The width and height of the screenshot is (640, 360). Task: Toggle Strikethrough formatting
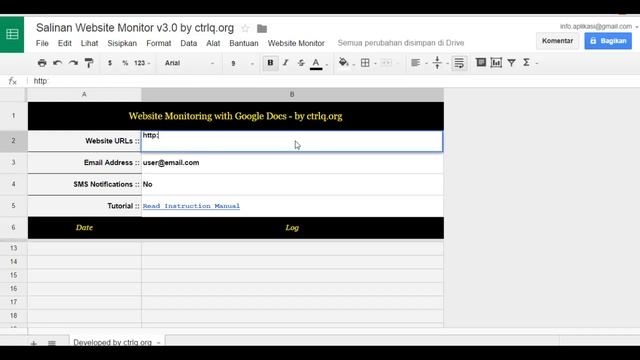pyautogui.click(x=301, y=63)
